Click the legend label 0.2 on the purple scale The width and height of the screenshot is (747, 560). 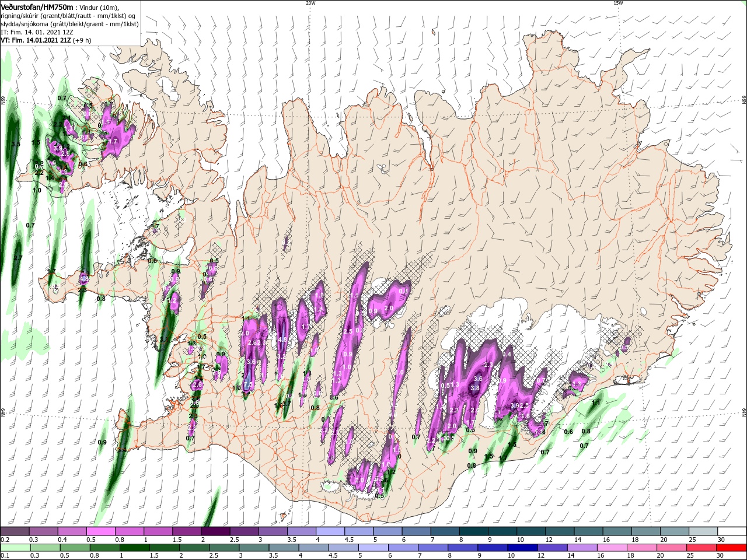tap(5, 540)
